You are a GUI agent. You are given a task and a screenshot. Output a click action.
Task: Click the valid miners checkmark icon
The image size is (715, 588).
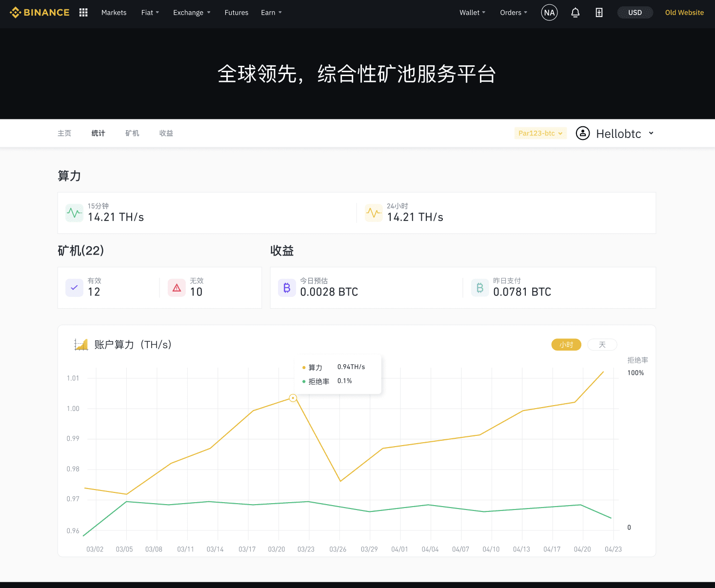pos(74,288)
